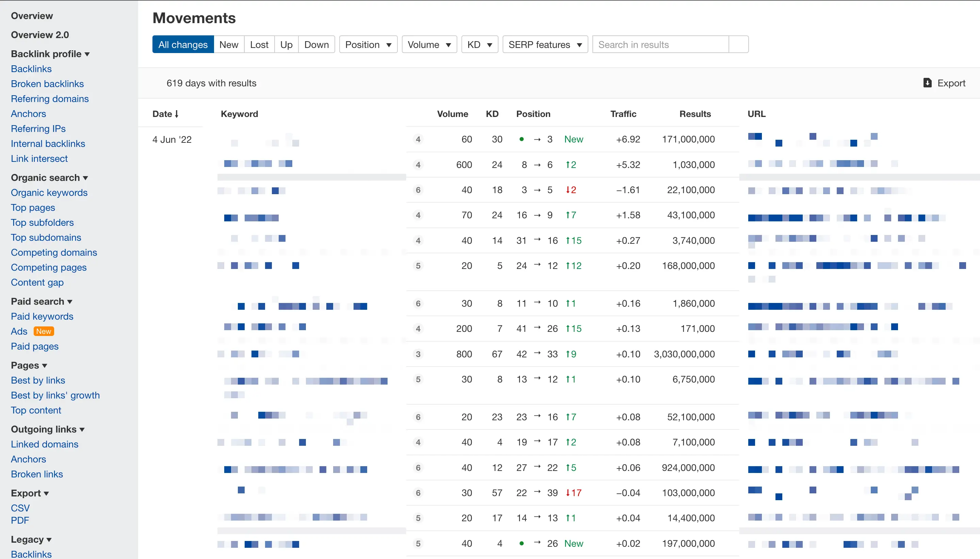This screenshot has height=559, width=980.
Task: Expand the KD filter dropdown
Action: coord(479,45)
